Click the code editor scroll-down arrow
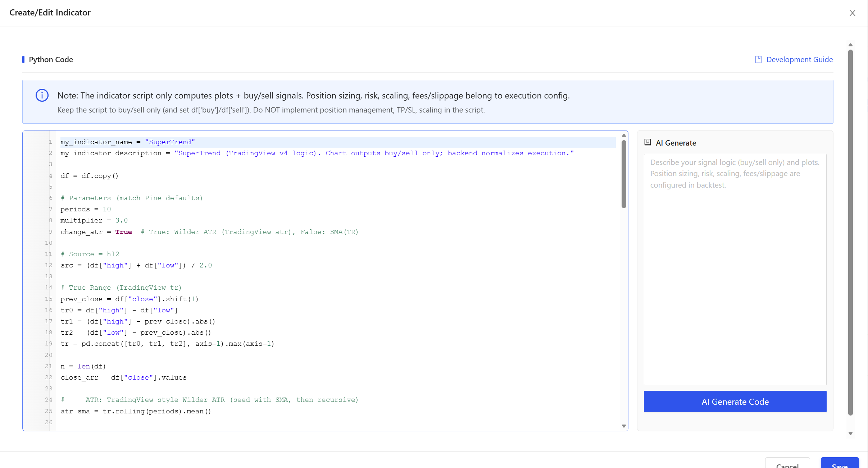Viewport: 868px width, 468px height. coord(623,426)
